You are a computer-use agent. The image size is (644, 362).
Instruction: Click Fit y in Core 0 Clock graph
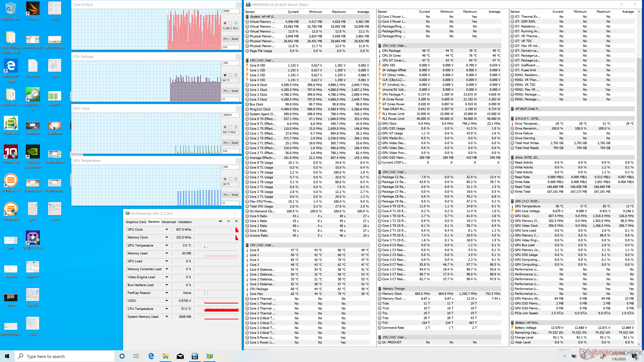pyautogui.click(x=226, y=39)
